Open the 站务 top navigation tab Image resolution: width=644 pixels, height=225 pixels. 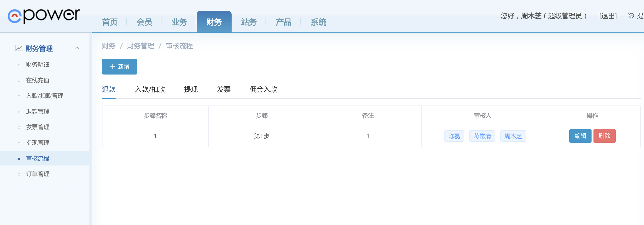[249, 22]
